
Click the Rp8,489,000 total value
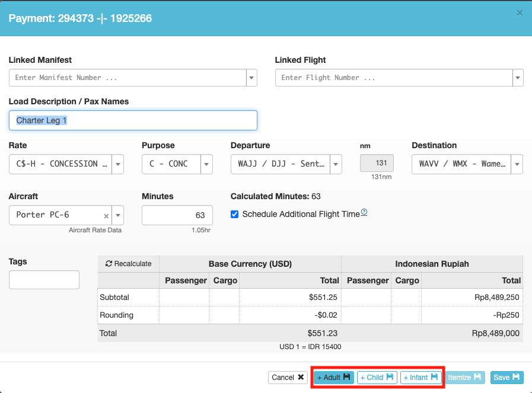pyautogui.click(x=495, y=333)
